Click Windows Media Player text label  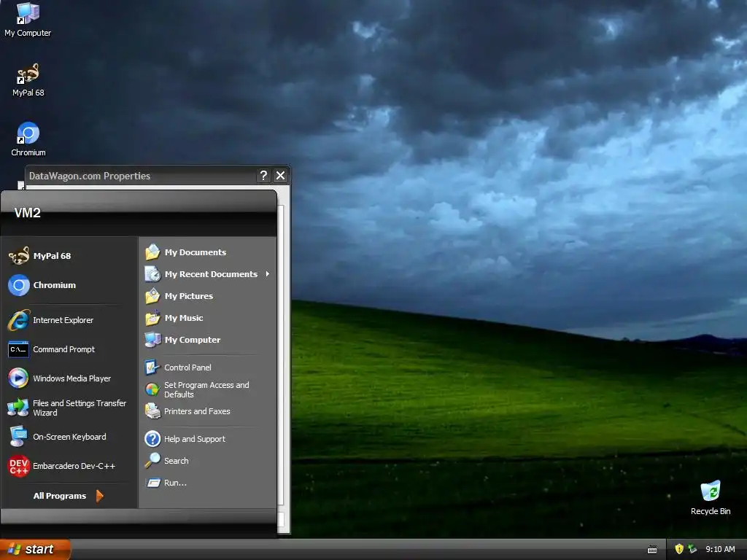pyautogui.click(x=72, y=378)
